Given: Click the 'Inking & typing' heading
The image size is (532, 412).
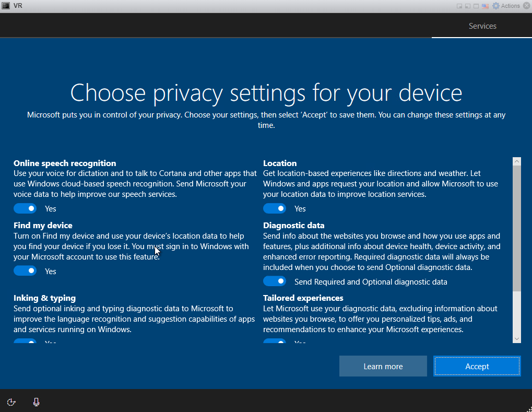Looking at the screenshot, I should point(45,298).
